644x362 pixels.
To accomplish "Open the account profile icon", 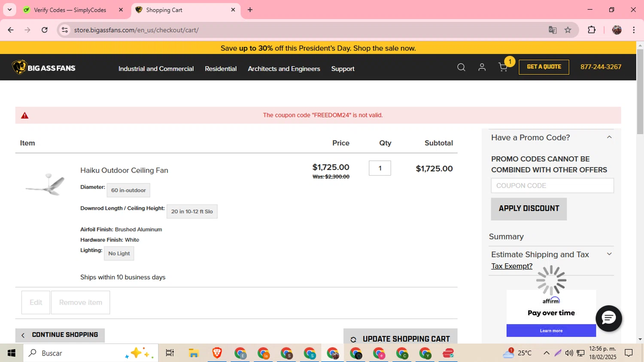I will pos(482,67).
